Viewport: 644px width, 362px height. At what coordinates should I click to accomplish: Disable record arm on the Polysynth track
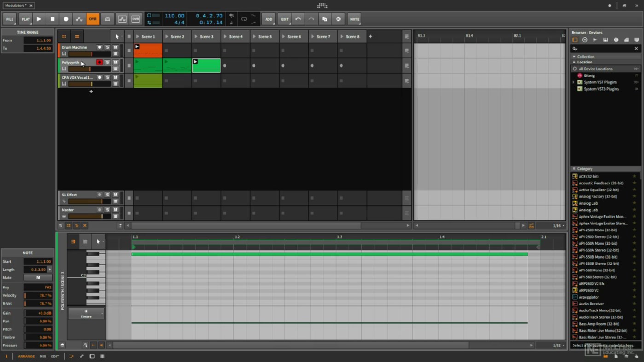(x=99, y=62)
